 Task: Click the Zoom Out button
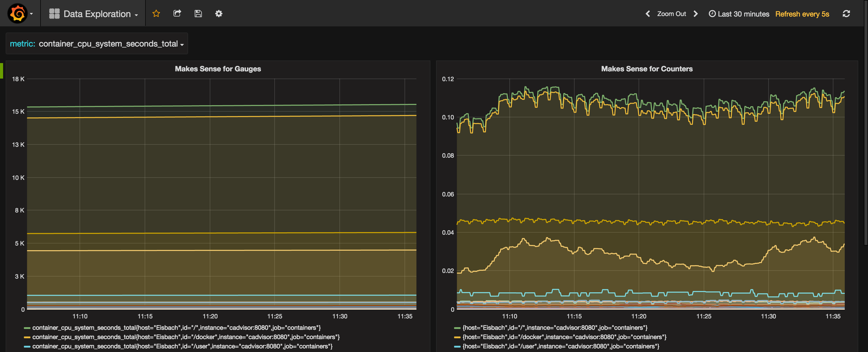pos(671,14)
